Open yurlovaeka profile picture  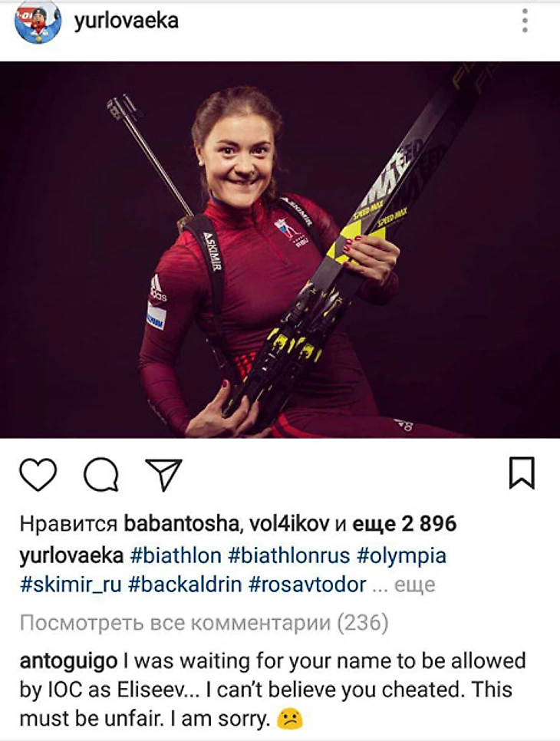click(x=38, y=21)
